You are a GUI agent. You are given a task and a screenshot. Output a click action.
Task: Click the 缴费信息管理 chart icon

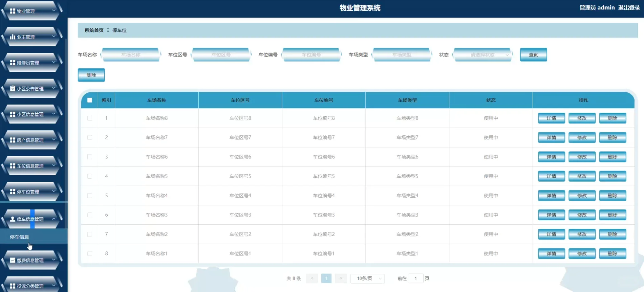[x=13, y=260]
